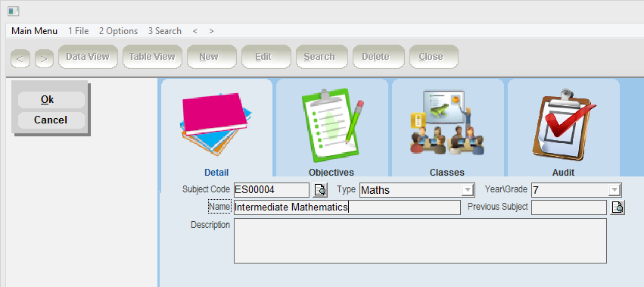Click the Subject Code lookup icon
Image resolution: width=644 pixels, height=287 pixels.
click(320, 190)
